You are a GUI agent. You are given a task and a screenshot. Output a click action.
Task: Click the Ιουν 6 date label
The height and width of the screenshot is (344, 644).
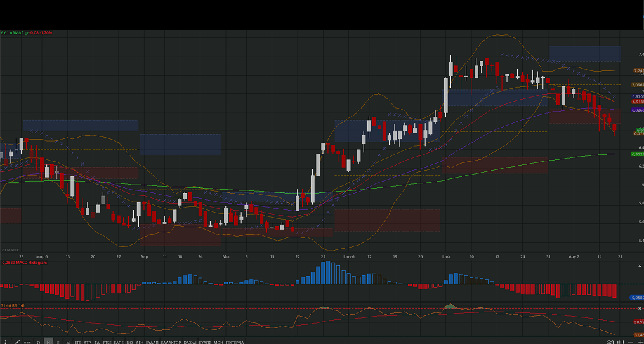(349, 256)
